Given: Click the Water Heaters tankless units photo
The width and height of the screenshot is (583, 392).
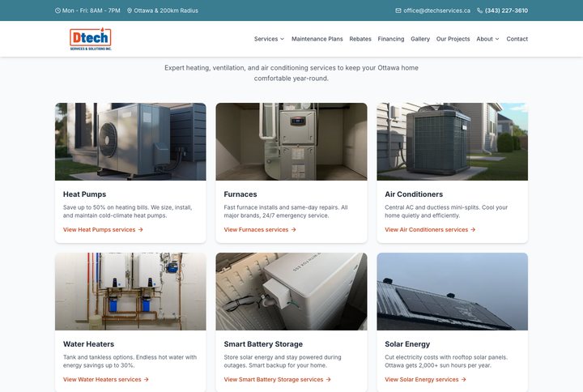Looking at the screenshot, I should (130, 292).
